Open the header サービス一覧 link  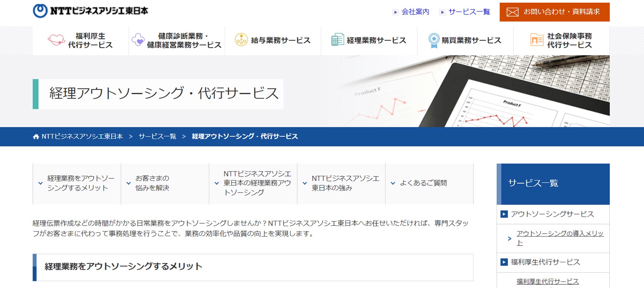(469, 12)
